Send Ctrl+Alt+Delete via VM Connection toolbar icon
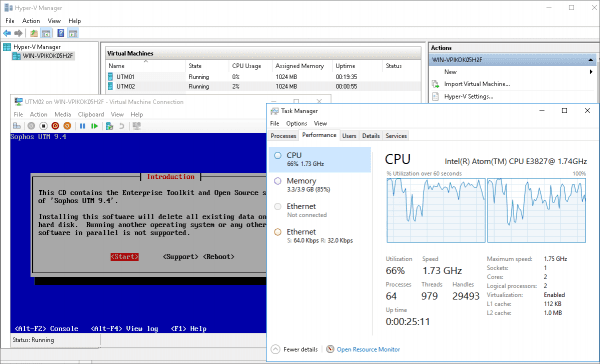This screenshot has width=600, height=364. coord(17,126)
